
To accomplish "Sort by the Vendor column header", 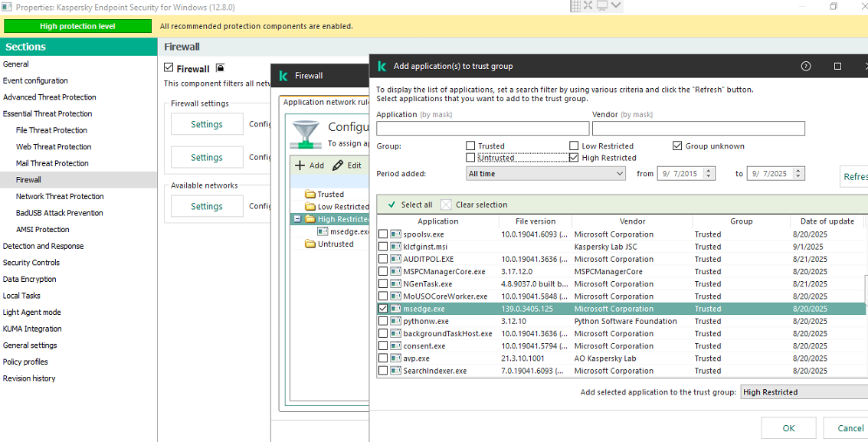I will click(632, 221).
